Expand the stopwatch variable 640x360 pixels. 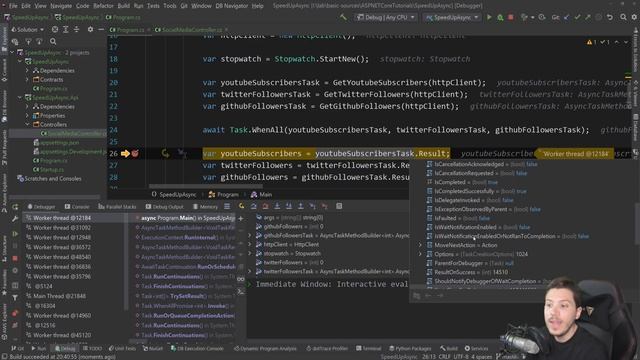tap(250, 253)
